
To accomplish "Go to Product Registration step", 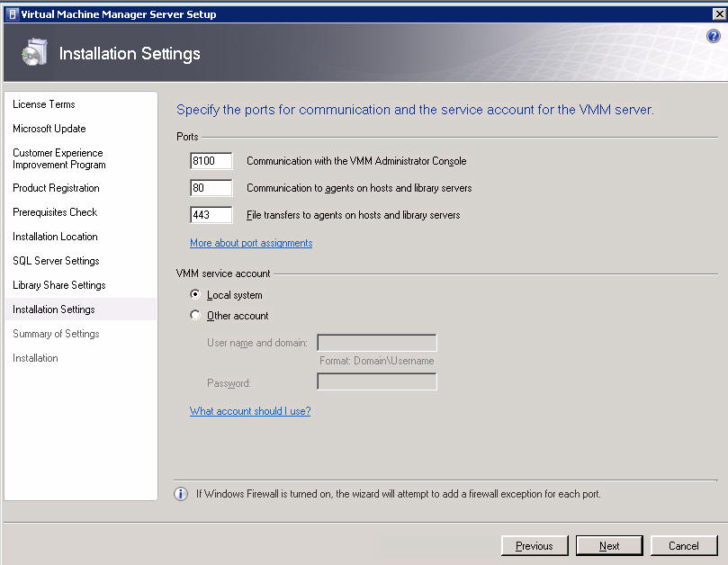I will (56, 188).
